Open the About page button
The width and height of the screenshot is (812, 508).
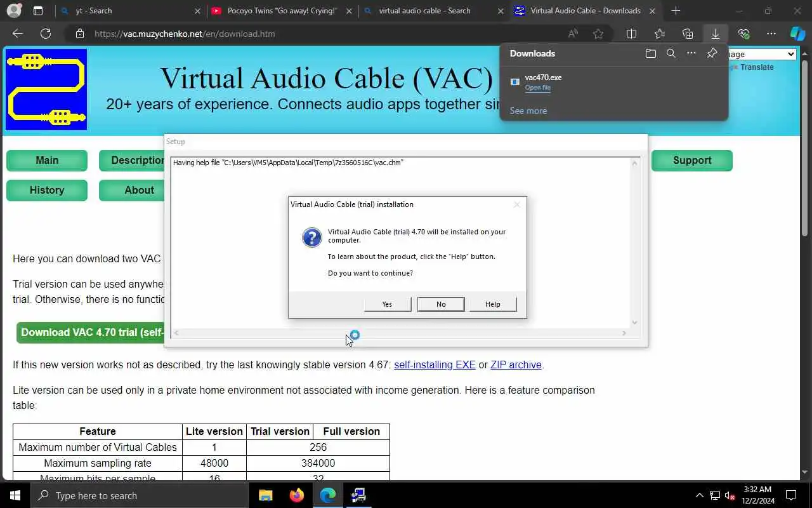132,190
